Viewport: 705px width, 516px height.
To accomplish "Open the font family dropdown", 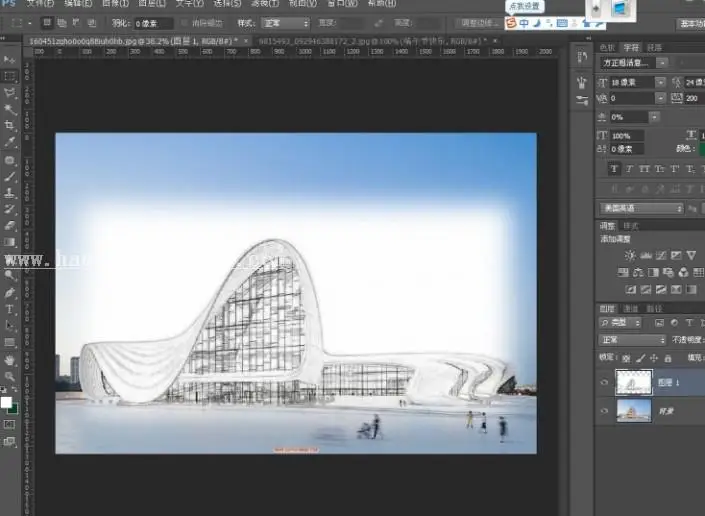I will (x=662, y=63).
